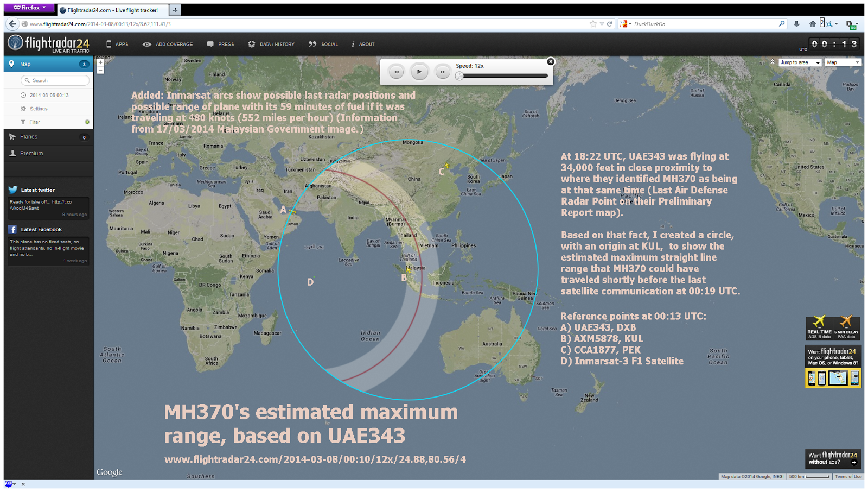Toggle the Filter switch in the sidebar
Screen dimensions: 868x492
(87, 122)
